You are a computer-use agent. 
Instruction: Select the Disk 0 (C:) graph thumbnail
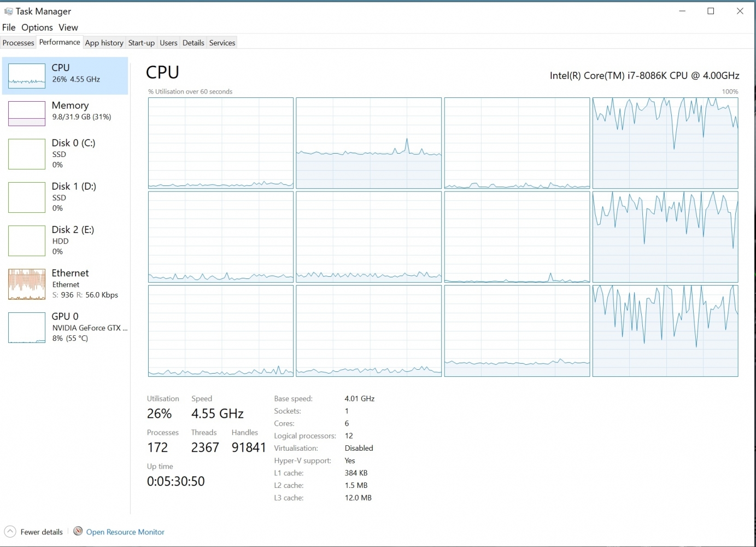27,154
